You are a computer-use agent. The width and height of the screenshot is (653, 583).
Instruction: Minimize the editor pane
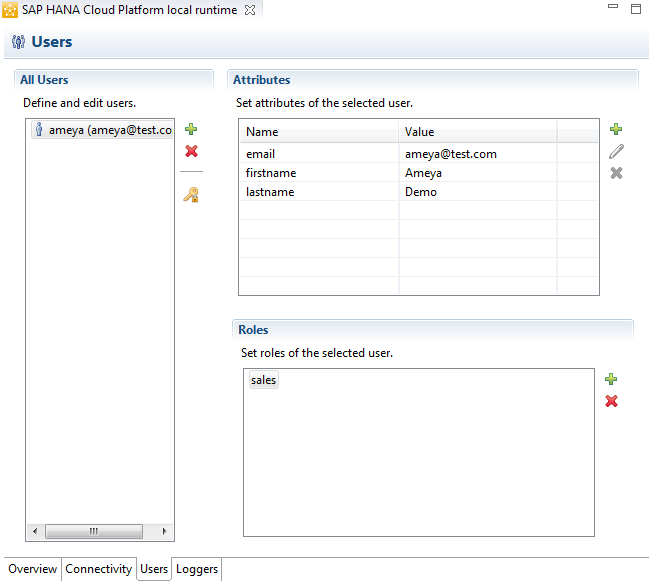pos(613,7)
